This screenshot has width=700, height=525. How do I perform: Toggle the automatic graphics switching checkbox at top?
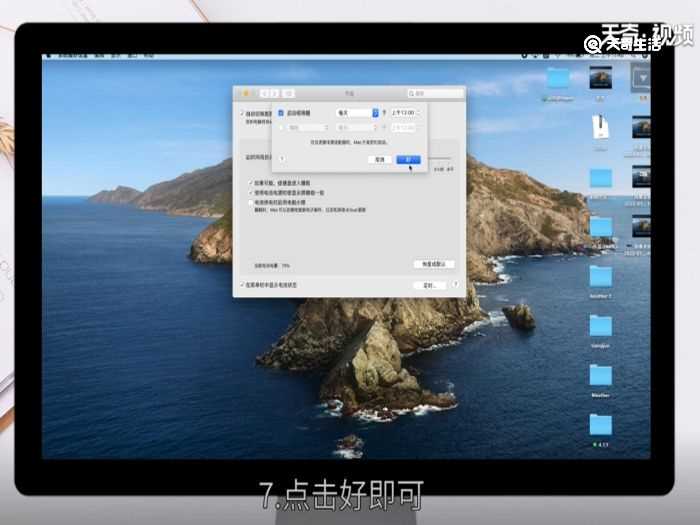point(242,114)
